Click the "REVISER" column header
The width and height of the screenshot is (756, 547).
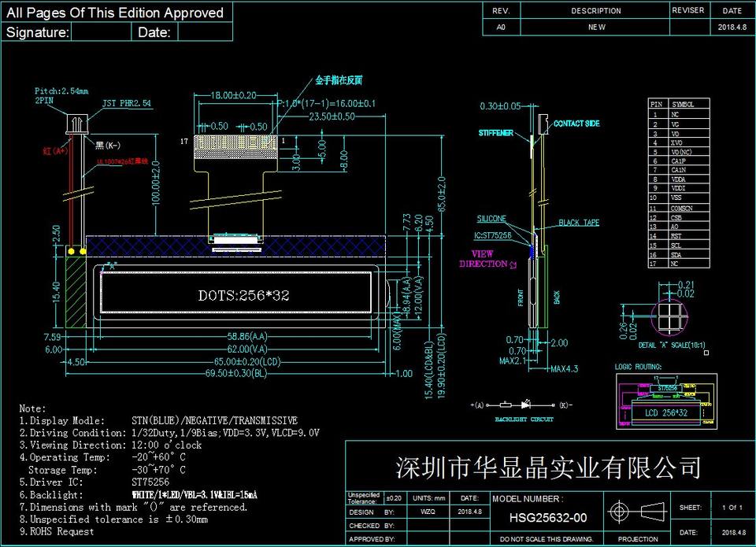[x=688, y=10]
